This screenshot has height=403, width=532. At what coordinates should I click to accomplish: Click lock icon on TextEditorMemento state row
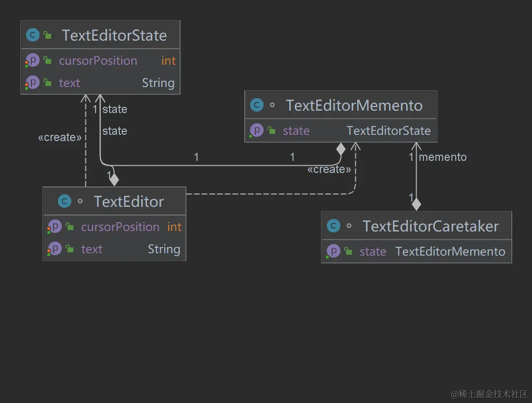click(x=271, y=130)
